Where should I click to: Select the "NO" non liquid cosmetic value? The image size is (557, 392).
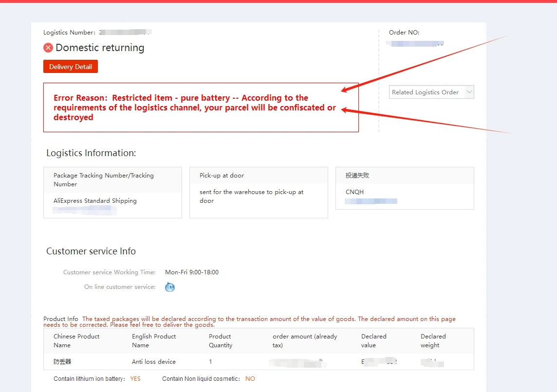[x=250, y=378]
